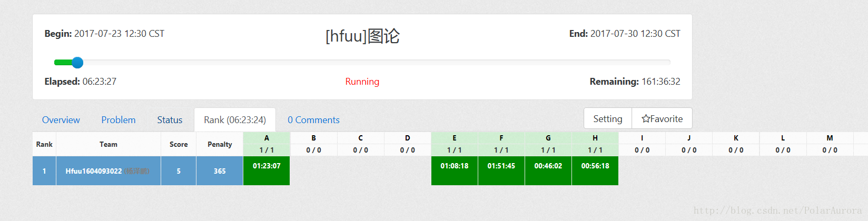Open the Overview tab

(x=61, y=120)
